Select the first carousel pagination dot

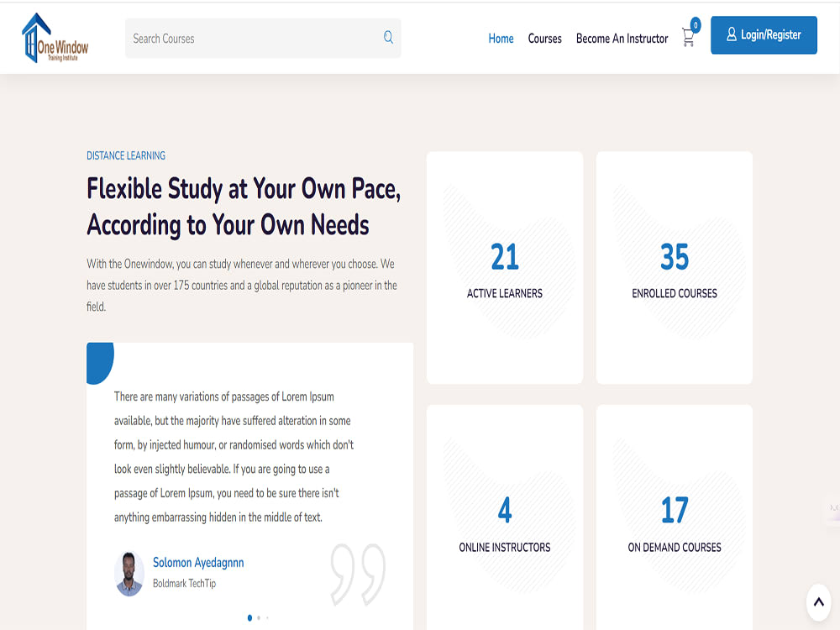coord(249,617)
